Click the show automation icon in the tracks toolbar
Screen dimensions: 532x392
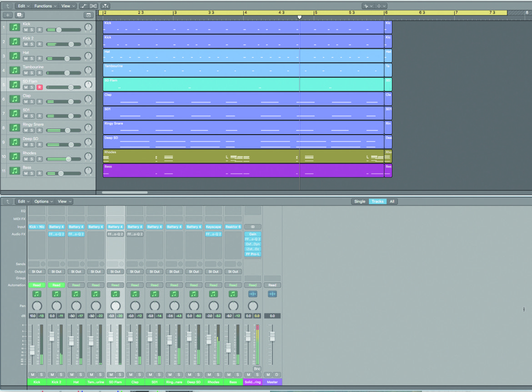coord(84,6)
